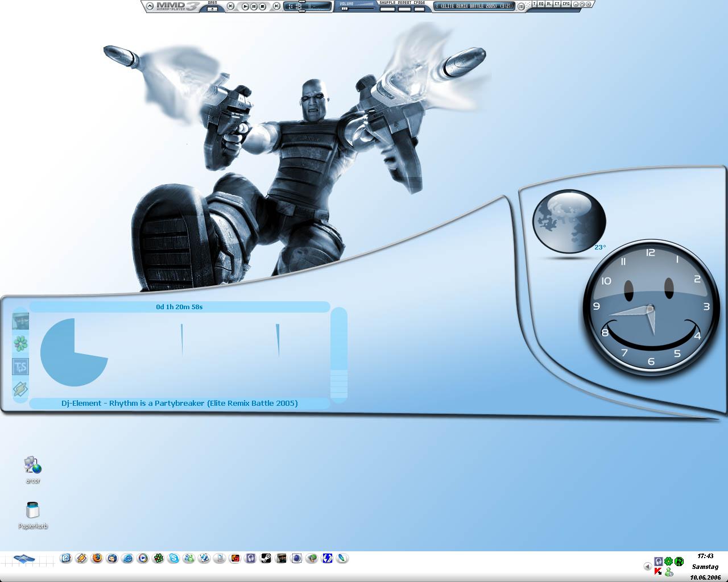Click the large pie chart meter in the widget

[x=74, y=352]
